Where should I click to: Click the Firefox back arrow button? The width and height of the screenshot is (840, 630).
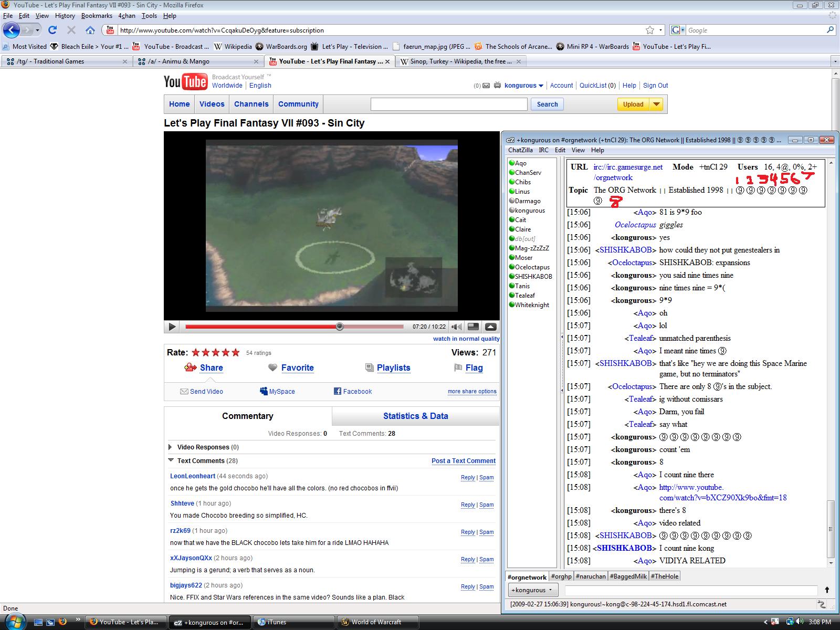point(12,30)
